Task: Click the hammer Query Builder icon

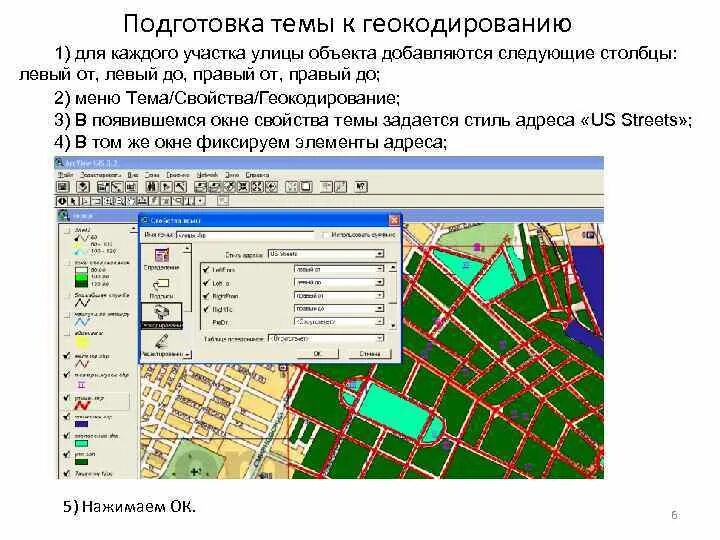Action: (180, 186)
